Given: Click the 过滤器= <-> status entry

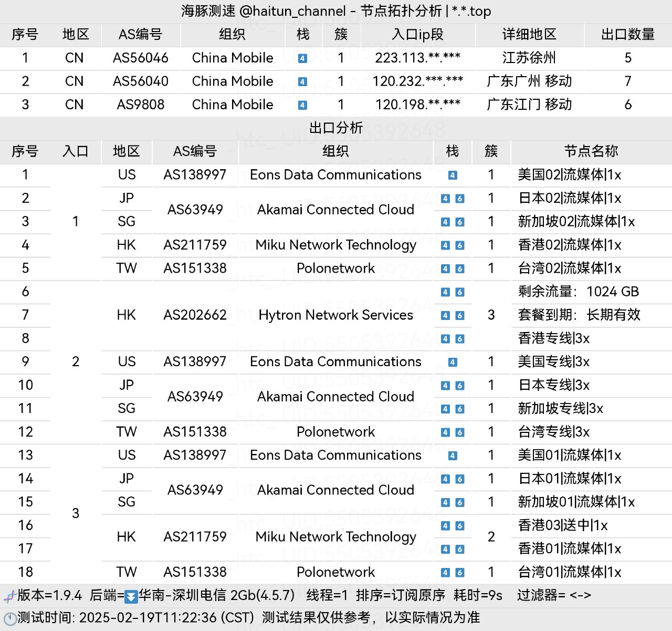Looking at the screenshot, I should tap(554, 595).
